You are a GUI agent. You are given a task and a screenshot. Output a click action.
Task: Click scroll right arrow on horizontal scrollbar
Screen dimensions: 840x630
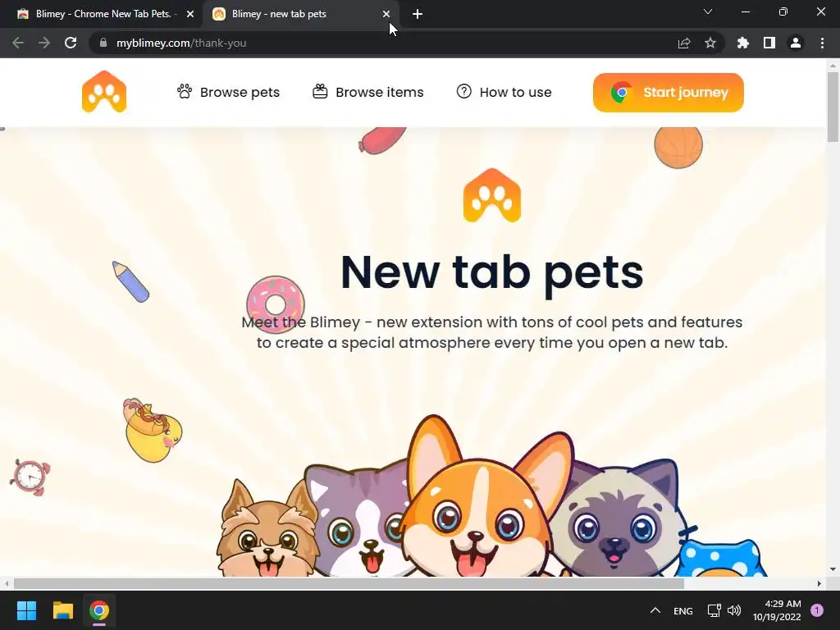tap(819, 583)
